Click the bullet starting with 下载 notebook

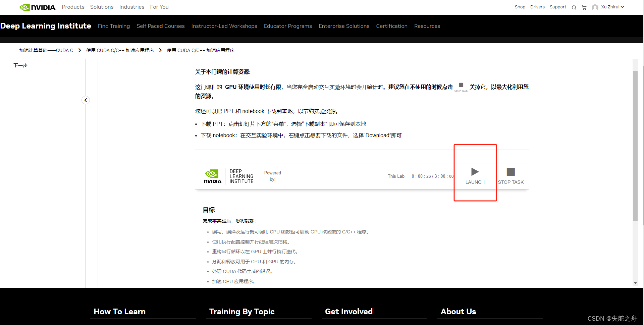(301, 135)
